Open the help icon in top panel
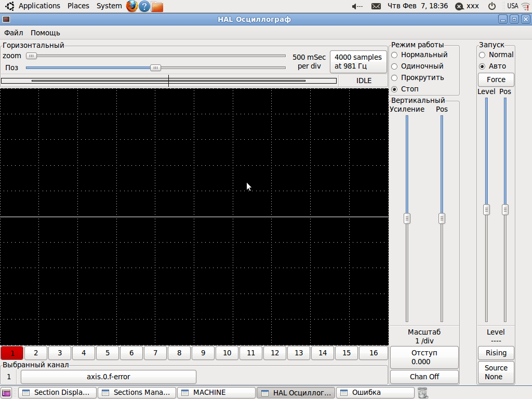 [x=144, y=6]
